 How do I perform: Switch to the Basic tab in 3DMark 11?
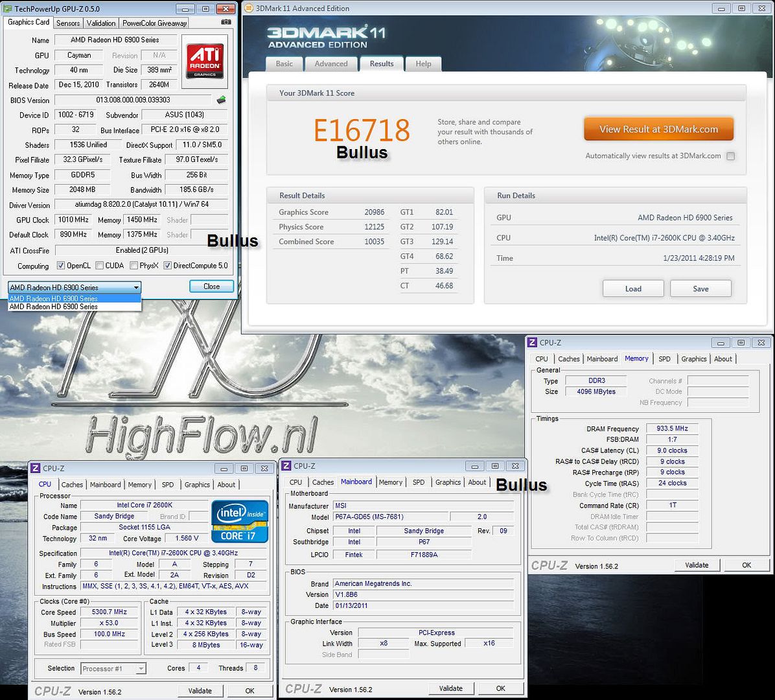(284, 64)
